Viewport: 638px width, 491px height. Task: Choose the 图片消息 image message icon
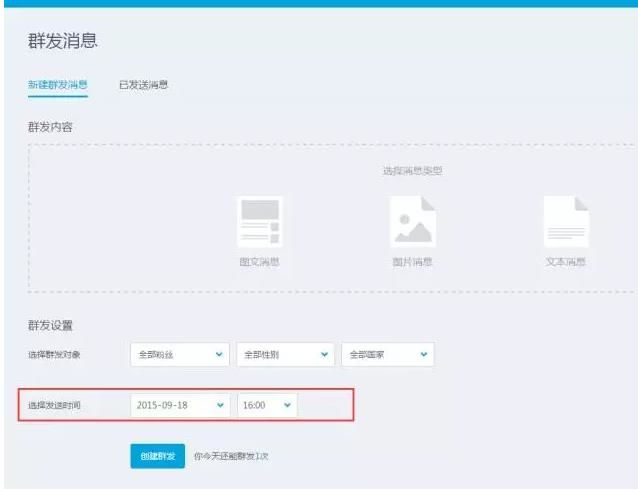(412, 221)
